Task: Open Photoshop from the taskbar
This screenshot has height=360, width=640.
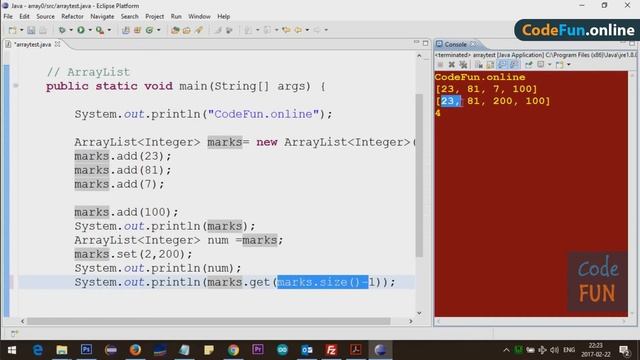Action: coord(86,350)
